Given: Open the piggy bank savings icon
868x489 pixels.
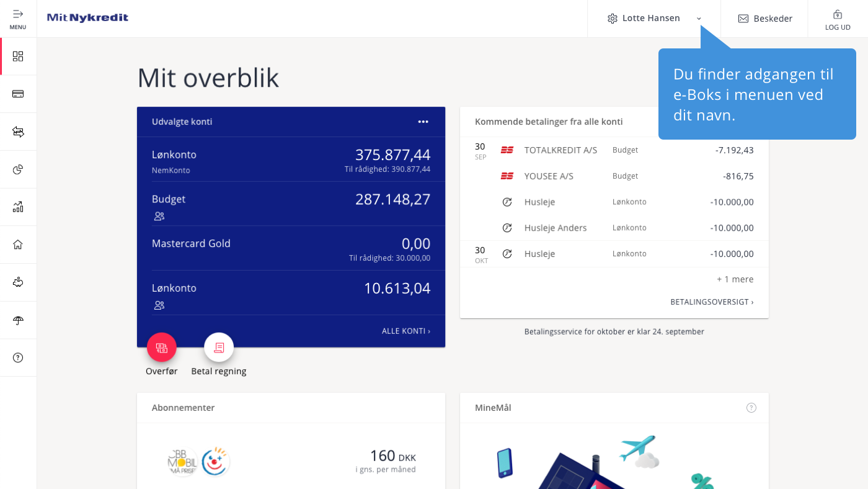Looking at the screenshot, I should [18, 282].
